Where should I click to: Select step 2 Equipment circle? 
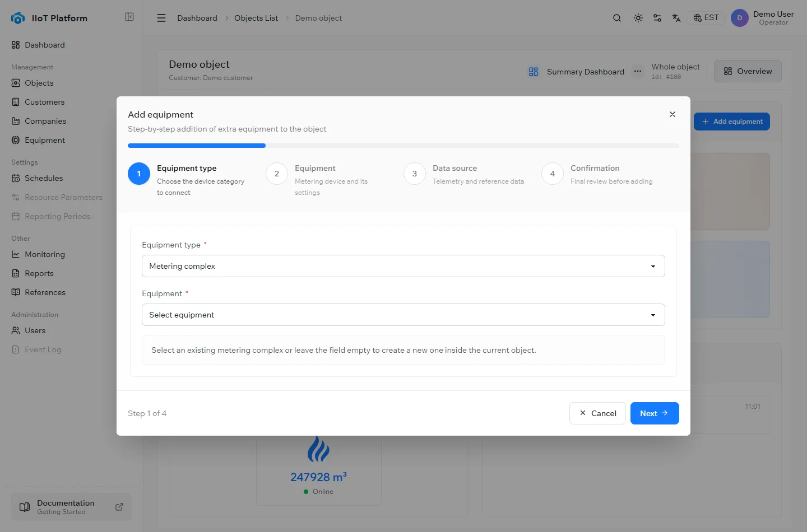(277, 174)
